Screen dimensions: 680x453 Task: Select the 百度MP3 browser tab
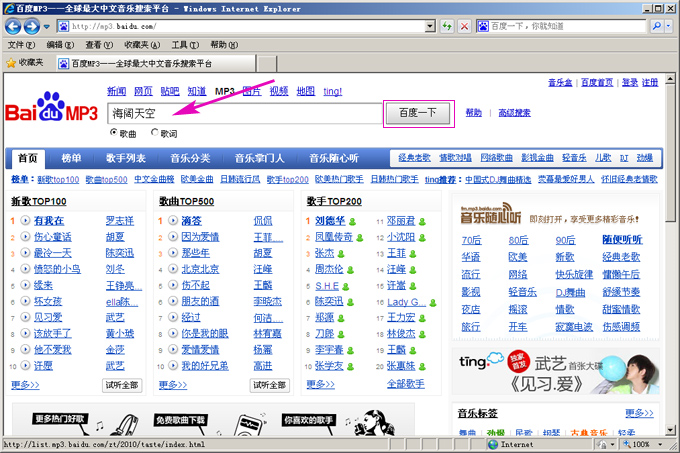(156, 64)
